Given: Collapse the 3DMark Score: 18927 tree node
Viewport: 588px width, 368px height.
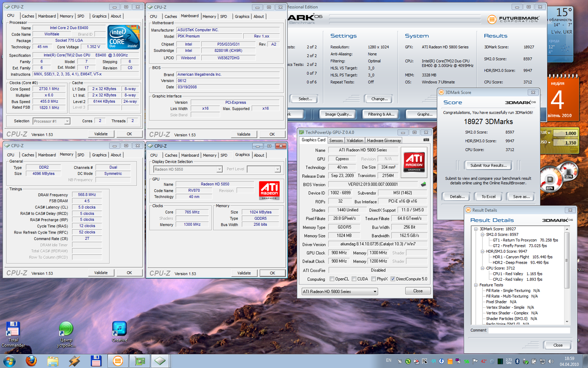Looking at the screenshot, I should click(x=476, y=229).
